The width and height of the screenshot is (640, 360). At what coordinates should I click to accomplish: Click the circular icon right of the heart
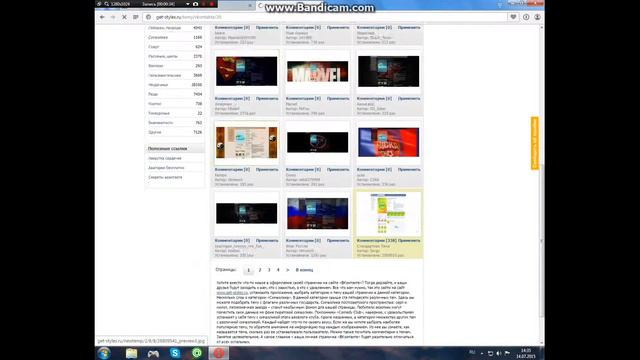(x=526, y=17)
